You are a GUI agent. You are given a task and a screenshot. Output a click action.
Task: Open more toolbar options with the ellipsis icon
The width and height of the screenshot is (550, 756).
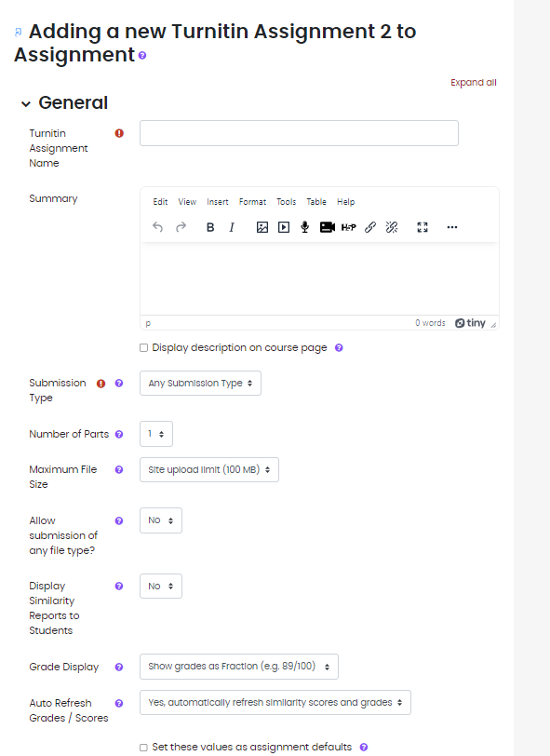click(451, 226)
